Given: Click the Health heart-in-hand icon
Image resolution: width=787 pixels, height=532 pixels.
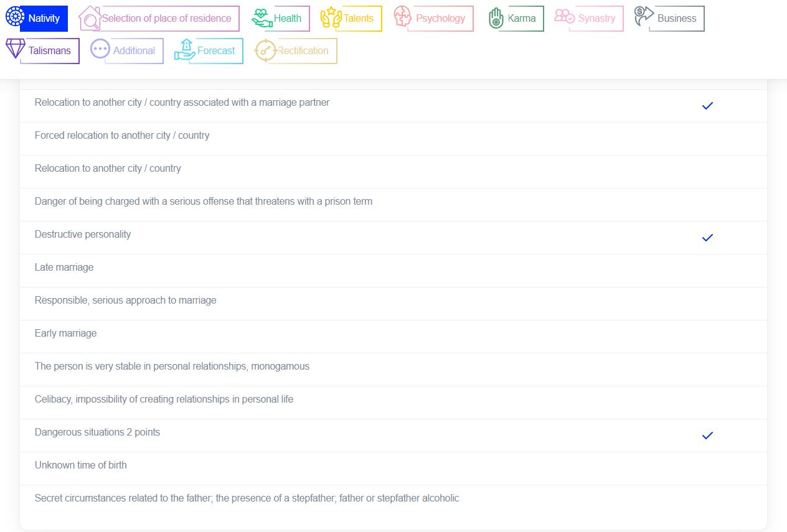Looking at the screenshot, I should tap(262, 18).
